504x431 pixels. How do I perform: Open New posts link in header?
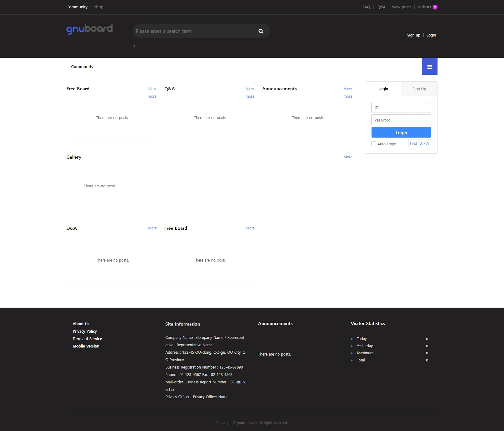click(402, 7)
